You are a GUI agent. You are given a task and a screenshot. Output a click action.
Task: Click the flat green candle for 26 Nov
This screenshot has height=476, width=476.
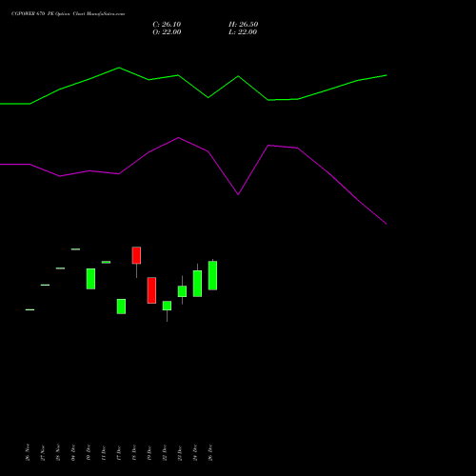(30, 309)
